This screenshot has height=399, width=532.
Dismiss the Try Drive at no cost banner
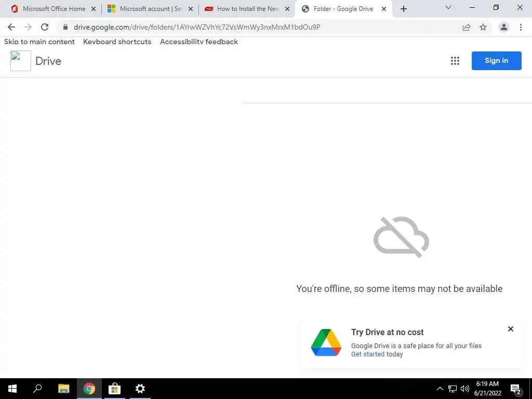[511, 329]
